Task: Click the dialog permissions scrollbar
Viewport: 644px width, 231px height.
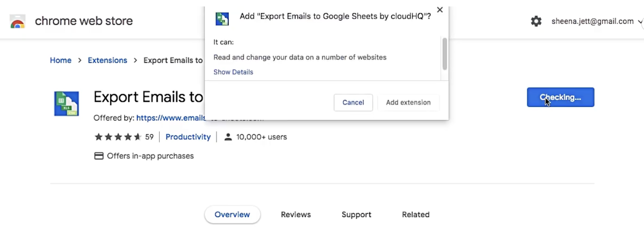Action: (444, 54)
